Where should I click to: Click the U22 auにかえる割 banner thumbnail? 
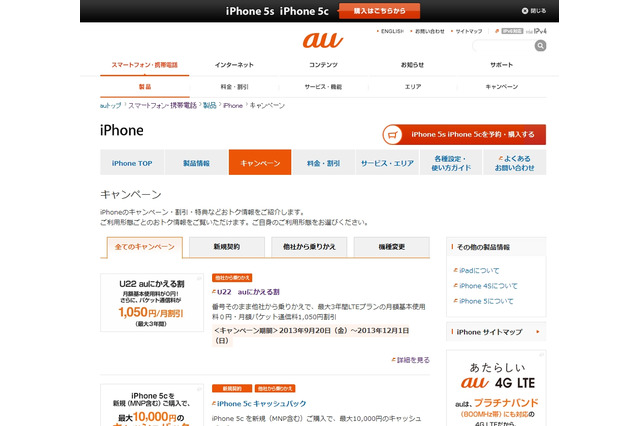tap(152, 302)
